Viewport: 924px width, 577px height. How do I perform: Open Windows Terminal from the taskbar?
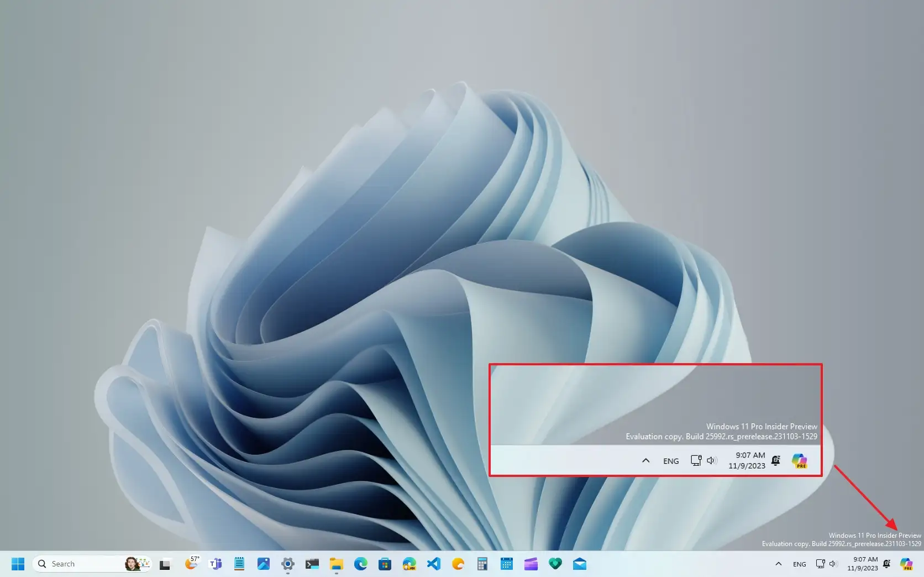311,564
